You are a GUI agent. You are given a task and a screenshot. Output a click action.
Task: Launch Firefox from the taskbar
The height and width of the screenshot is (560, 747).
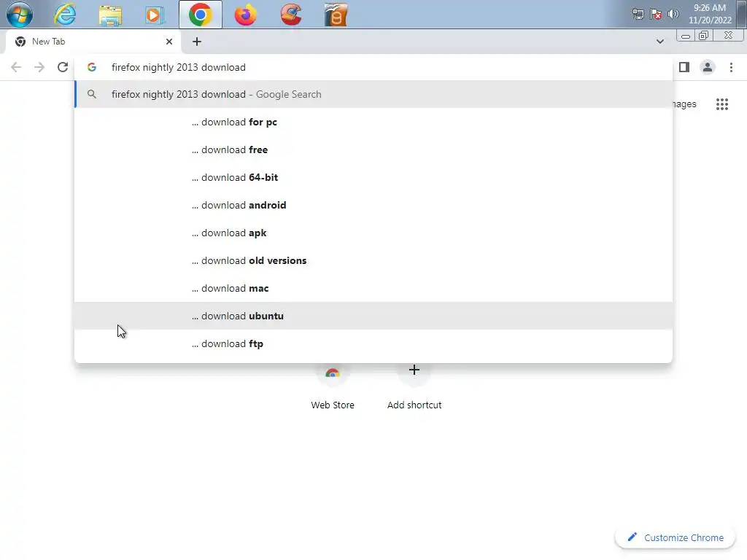245,15
